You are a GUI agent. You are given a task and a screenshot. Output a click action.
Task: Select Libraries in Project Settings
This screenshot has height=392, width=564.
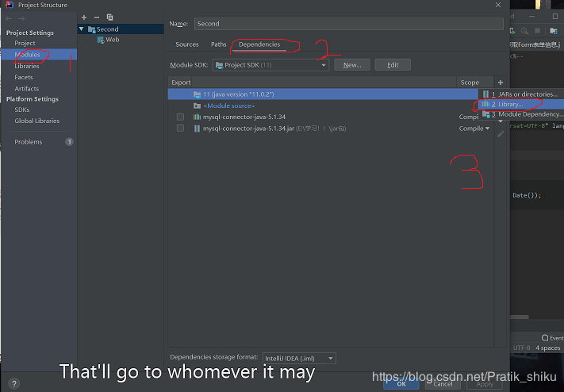[27, 66]
